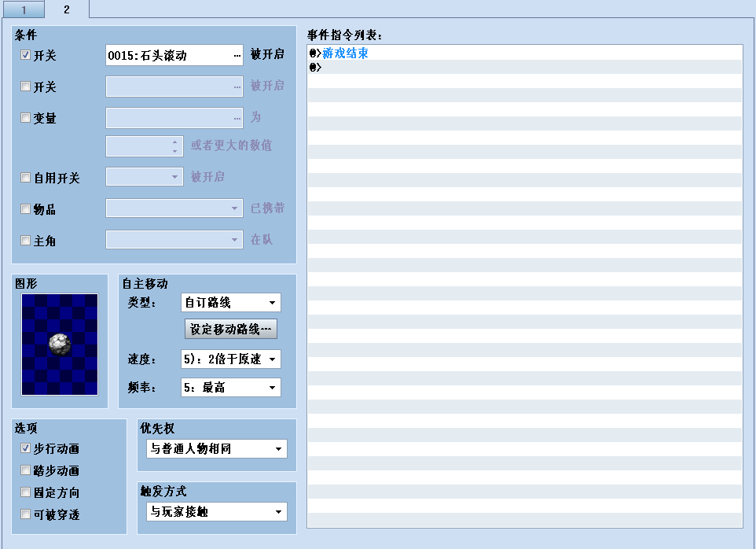
Task: Check the 踏步动画 option
Action: pyautogui.click(x=26, y=470)
